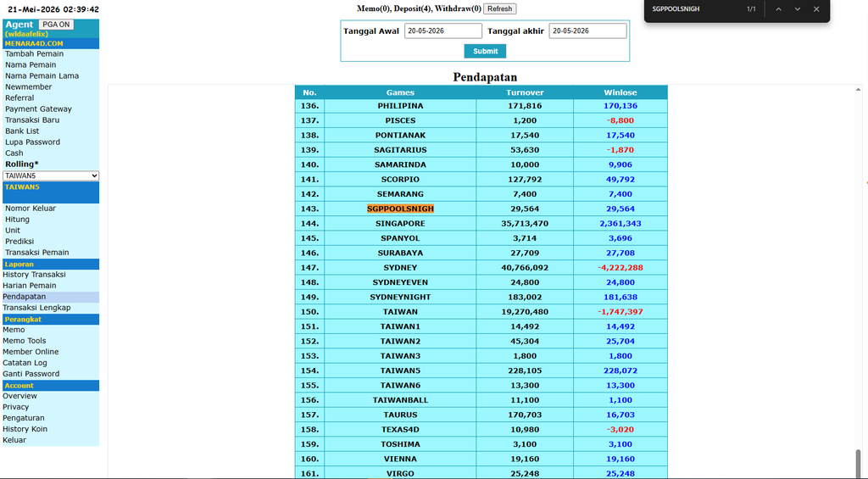This screenshot has width=868, height=479.
Task: Click the Tanggal Awal date field
Action: pos(442,31)
